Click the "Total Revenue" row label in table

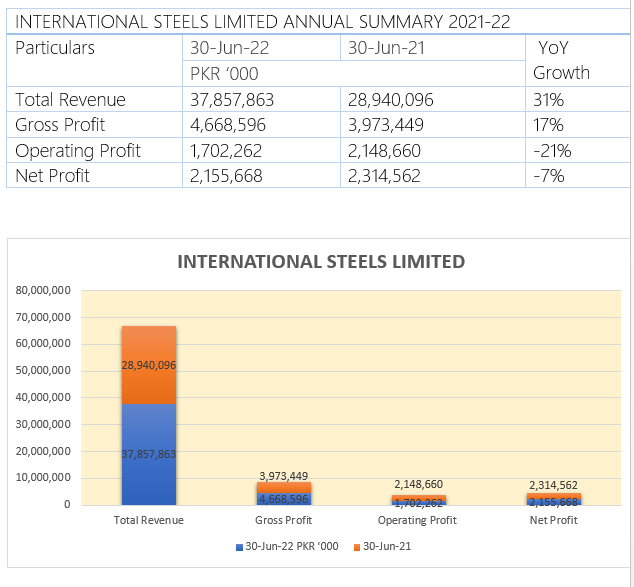[x=70, y=100]
